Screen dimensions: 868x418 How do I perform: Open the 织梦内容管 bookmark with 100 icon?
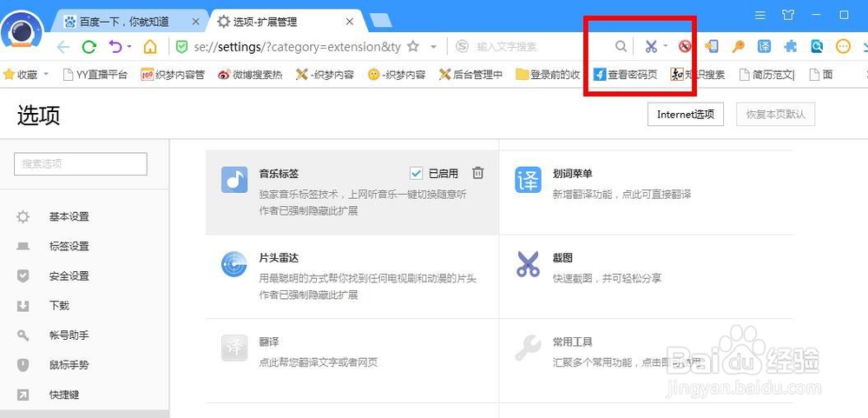tap(173, 74)
